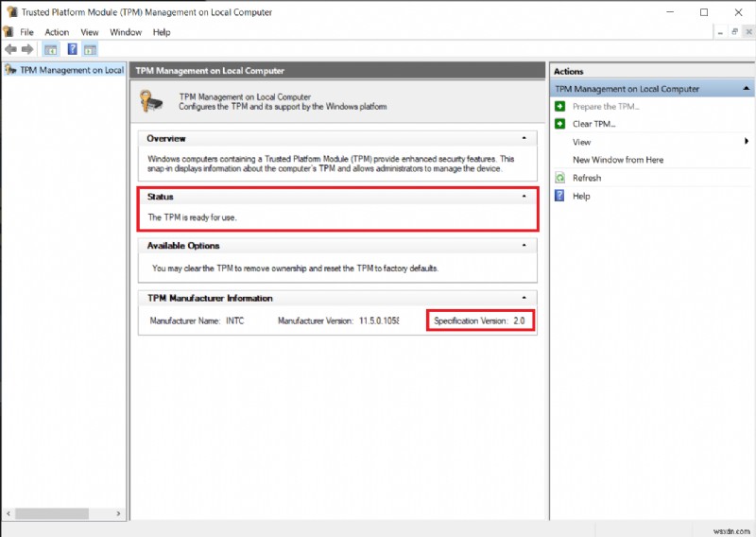This screenshot has width=756, height=537.
Task: Click the 'You may clear the TPM' options text
Action: pos(295,268)
